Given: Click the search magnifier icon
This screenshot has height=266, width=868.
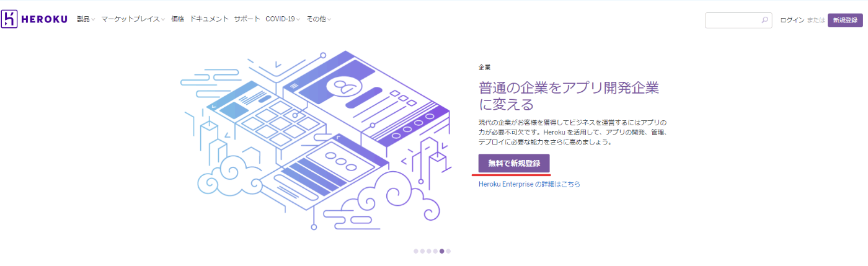Looking at the screenshot, I should click(x=764, y=20).
